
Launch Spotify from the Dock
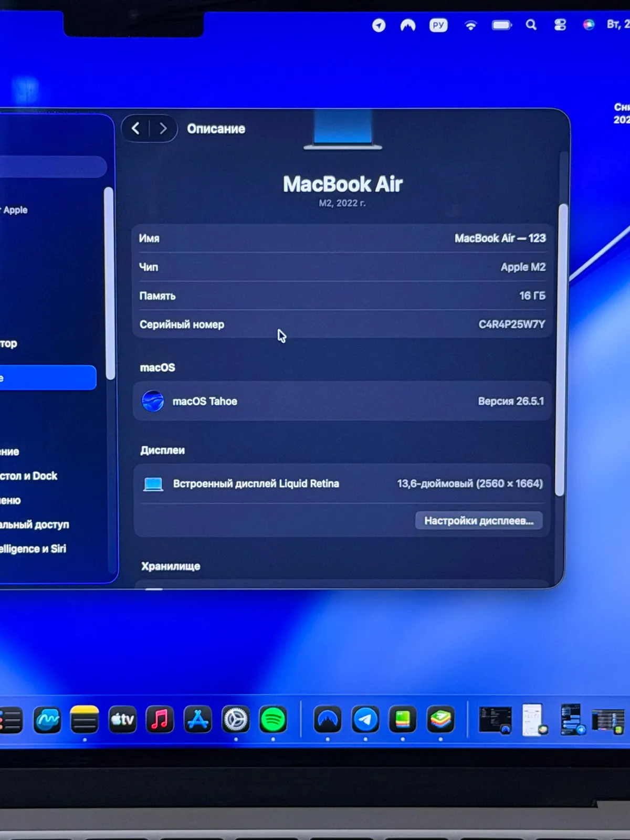coord(273,720)
